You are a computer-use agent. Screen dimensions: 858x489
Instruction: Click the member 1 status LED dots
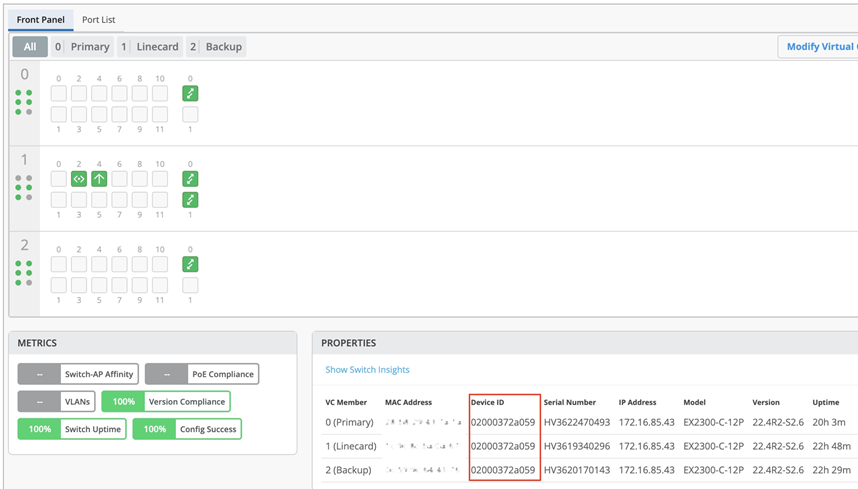coord(24,188)
